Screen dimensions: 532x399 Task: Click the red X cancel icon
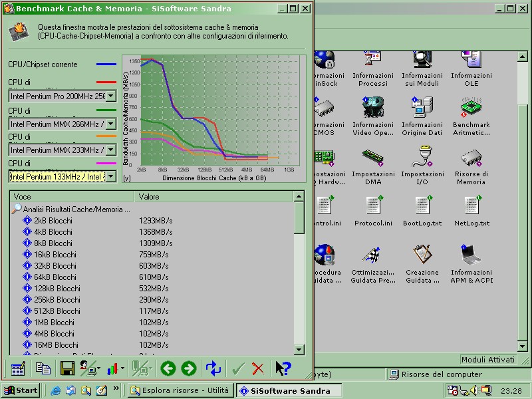pyautogui.click(x=258, y=368)
